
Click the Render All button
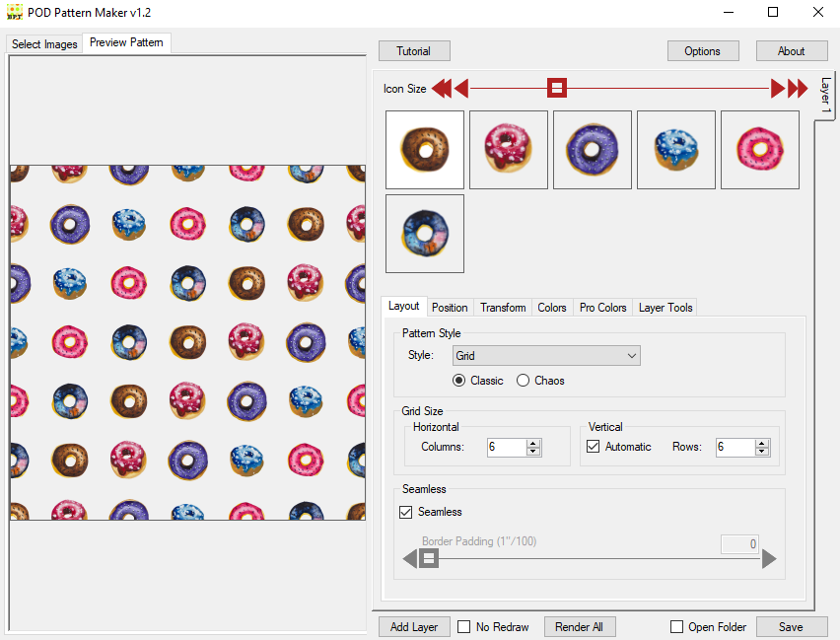580,626
